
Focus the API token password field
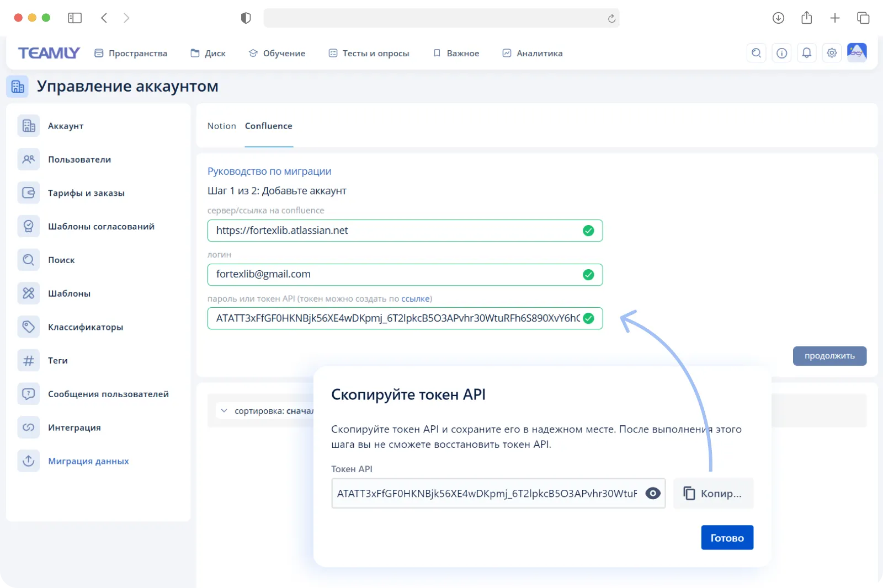click(405, 318)
